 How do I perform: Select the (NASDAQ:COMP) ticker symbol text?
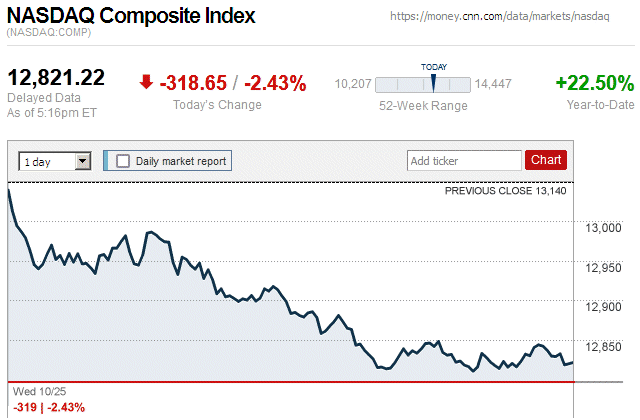point(48,34)
